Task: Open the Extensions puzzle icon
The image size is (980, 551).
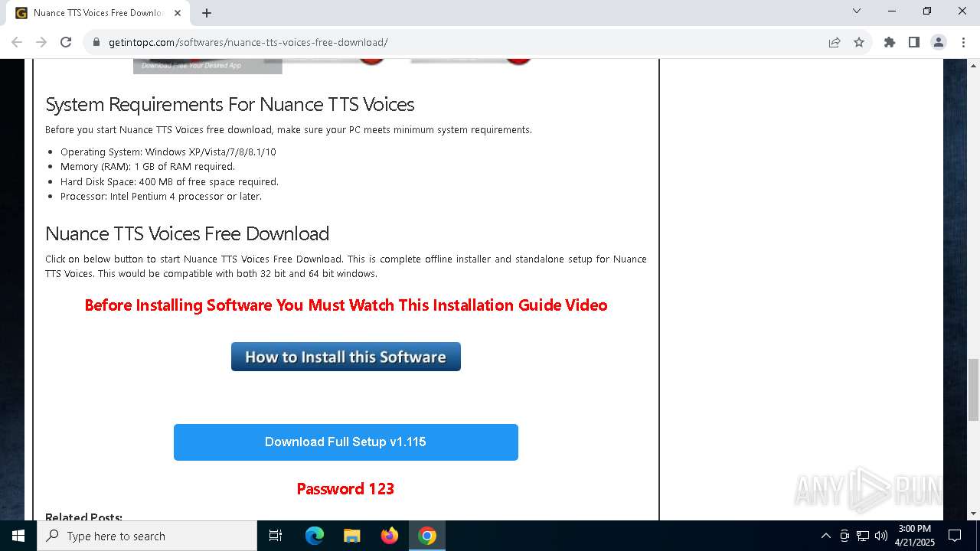Action: pos(890,42)
